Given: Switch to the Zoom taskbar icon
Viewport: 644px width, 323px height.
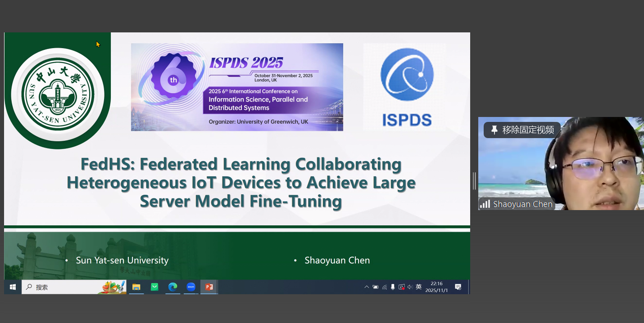Looking at the screenshot, I should click(x=191, y=287).
